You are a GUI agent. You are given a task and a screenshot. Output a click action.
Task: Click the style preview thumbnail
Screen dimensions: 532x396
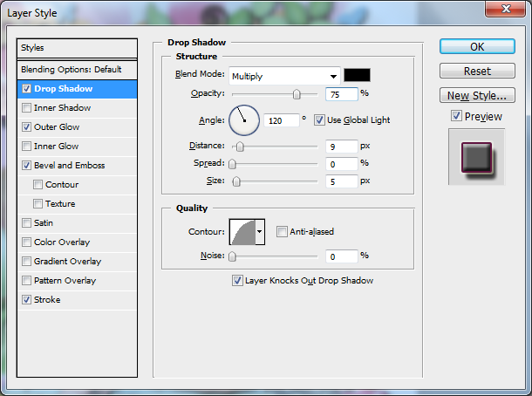[477, 157]
